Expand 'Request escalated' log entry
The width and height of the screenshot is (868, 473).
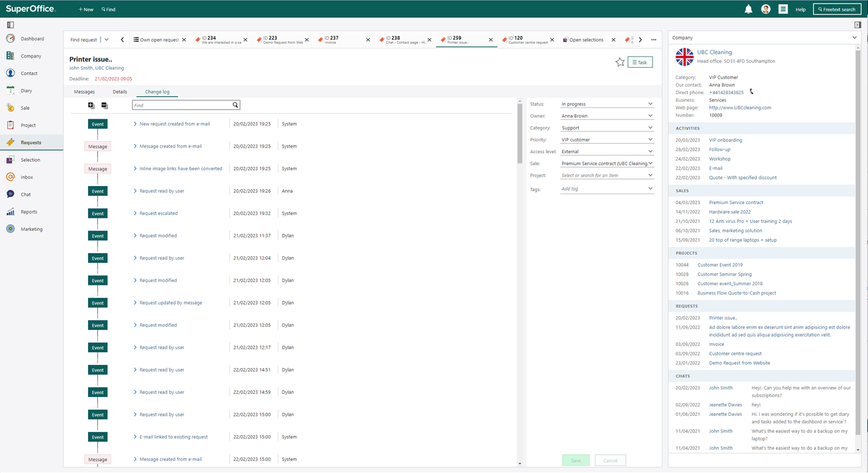coord(135,214)
